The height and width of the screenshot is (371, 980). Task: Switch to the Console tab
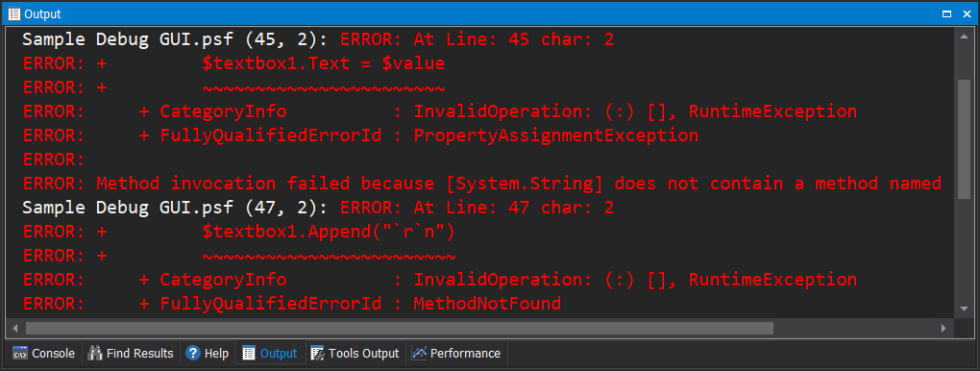(44, 354)
